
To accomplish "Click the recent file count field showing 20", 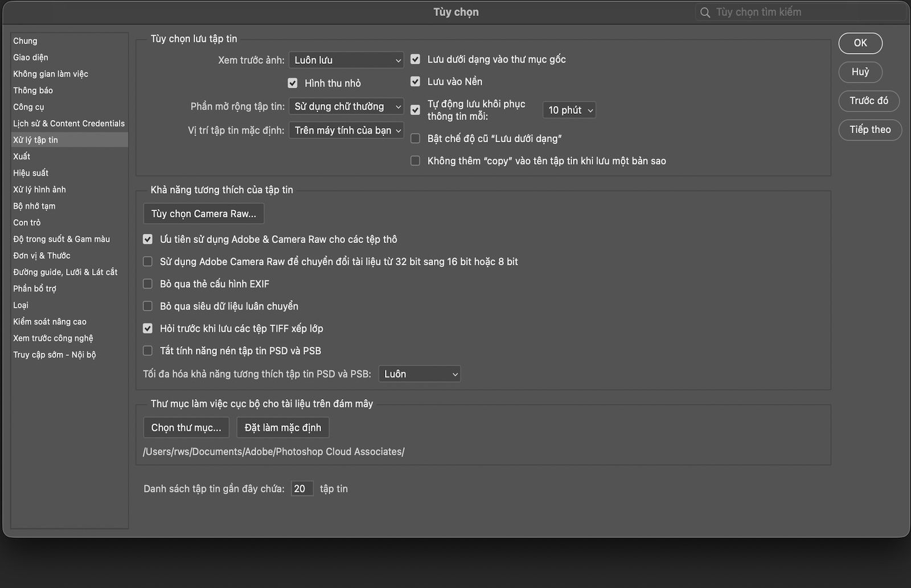I will [302, 488].
